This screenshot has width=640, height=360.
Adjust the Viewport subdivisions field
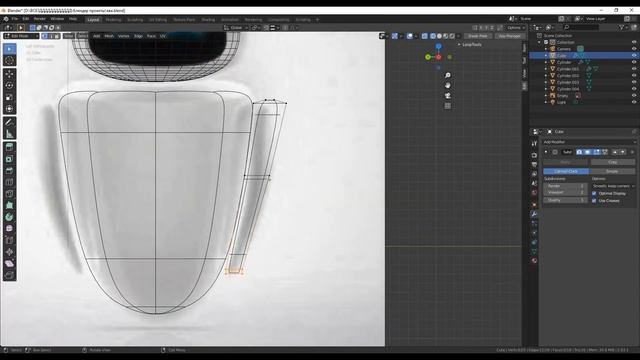click(565, 192)
